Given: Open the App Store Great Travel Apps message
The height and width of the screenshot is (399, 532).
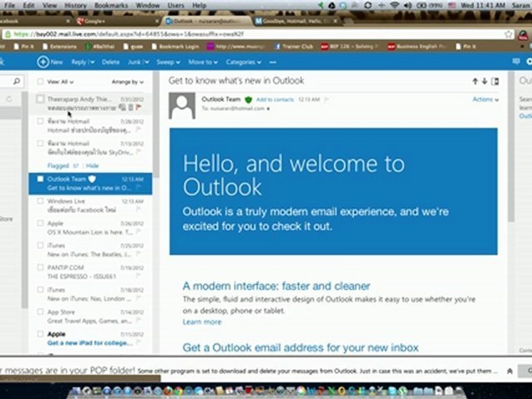Looking at the screenshot, I should pos(90,316).
